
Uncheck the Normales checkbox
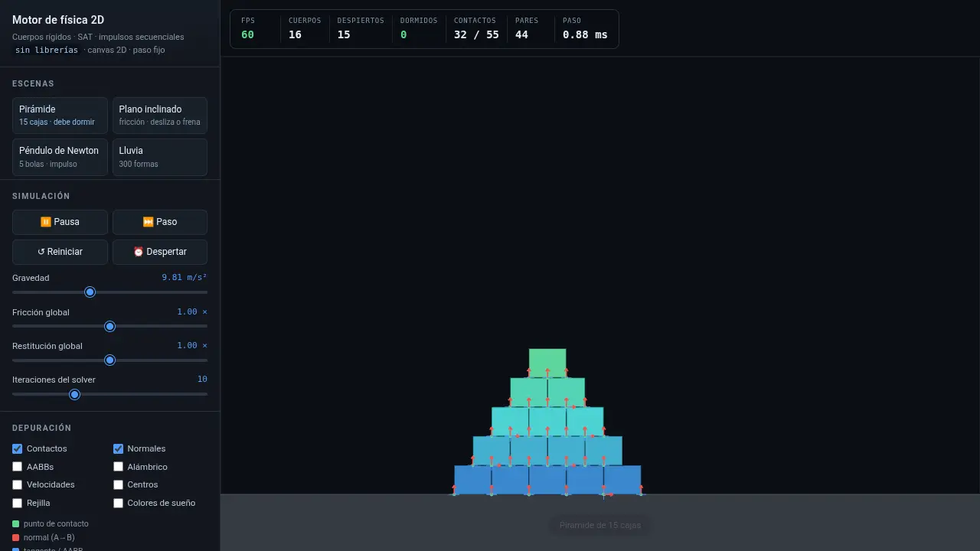tap(119, 448)
